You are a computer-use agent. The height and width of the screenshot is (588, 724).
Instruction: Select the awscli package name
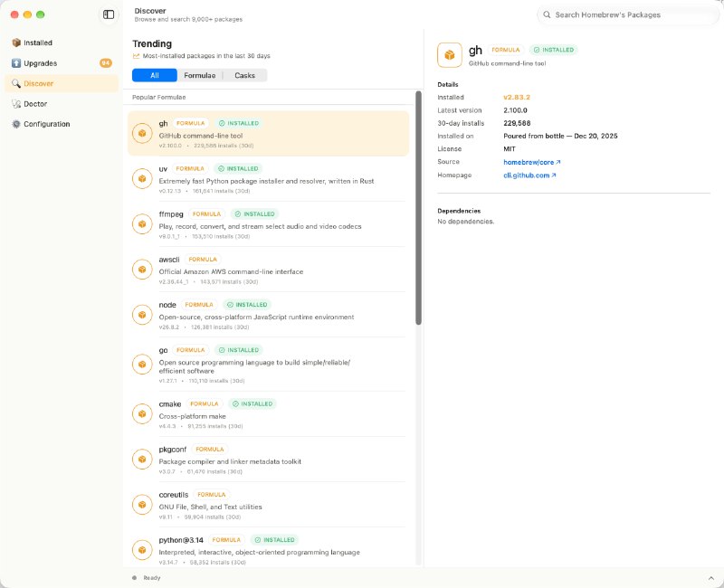169,260
